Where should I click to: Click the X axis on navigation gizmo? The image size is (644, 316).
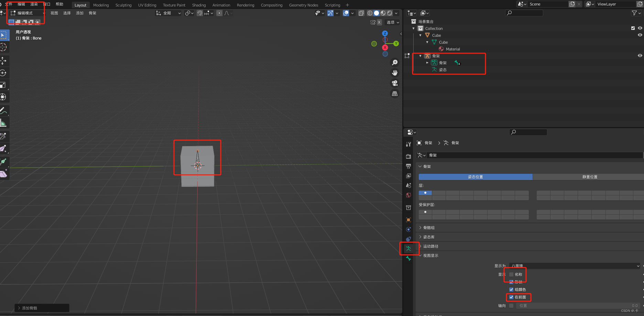point(385,47)
